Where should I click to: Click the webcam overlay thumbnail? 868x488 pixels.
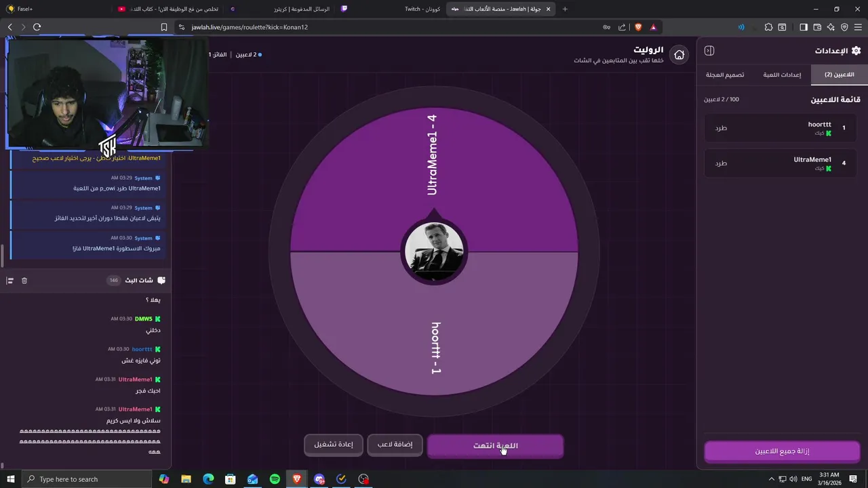(107, 94)
